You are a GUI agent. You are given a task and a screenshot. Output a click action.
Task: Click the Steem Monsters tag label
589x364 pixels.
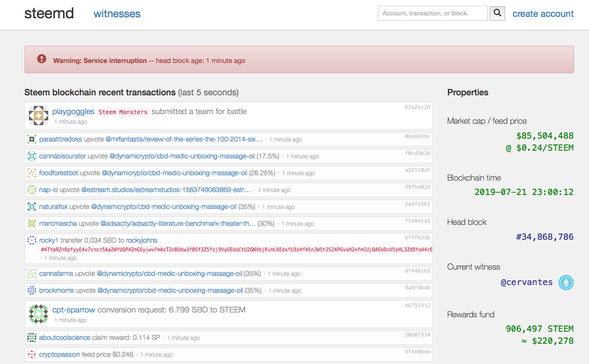(x=123, y=112)
